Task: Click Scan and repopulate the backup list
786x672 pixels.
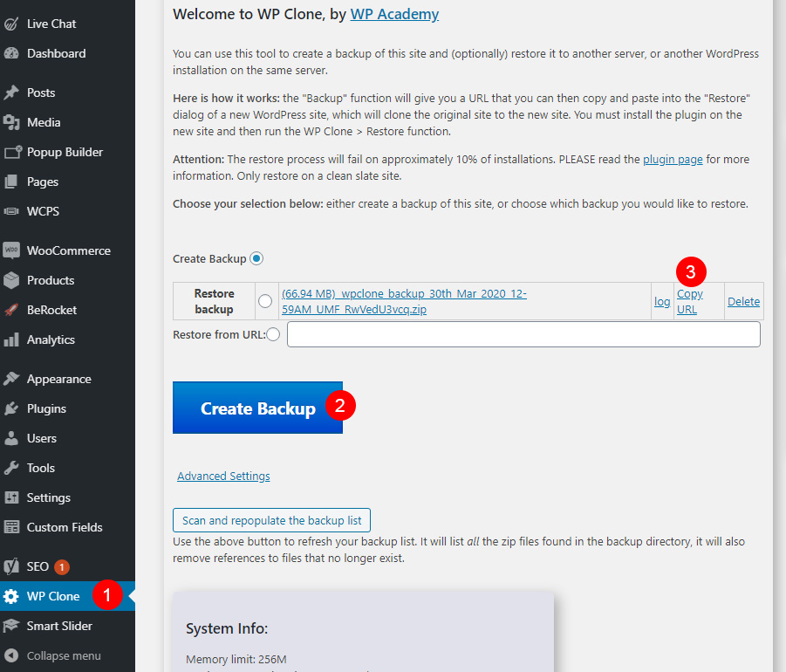Action: point(271,520)
